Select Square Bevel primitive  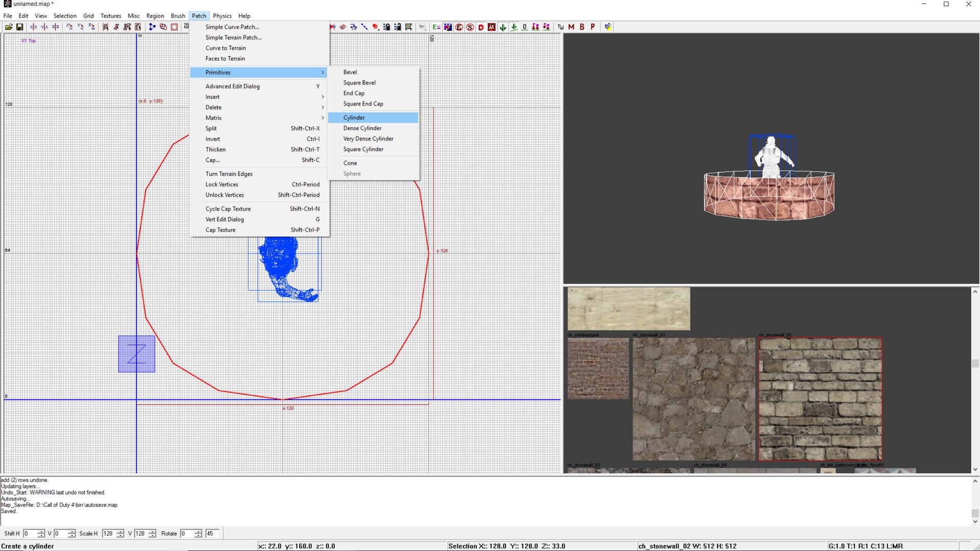[x=373, y=83]
